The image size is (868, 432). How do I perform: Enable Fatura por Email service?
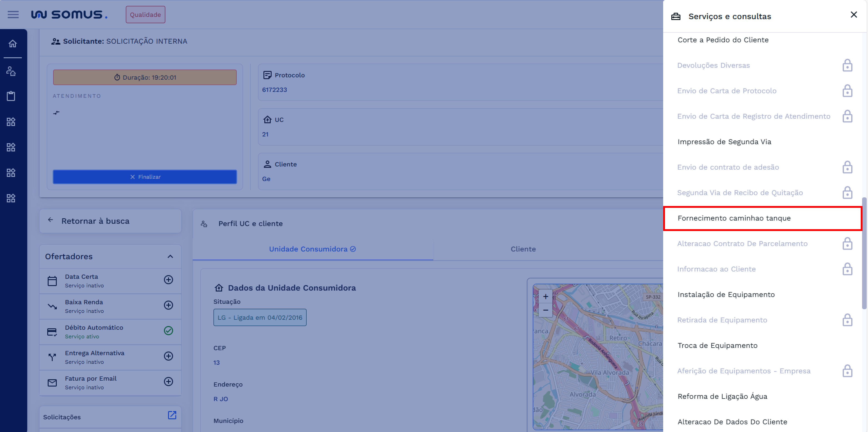(169, 382)
